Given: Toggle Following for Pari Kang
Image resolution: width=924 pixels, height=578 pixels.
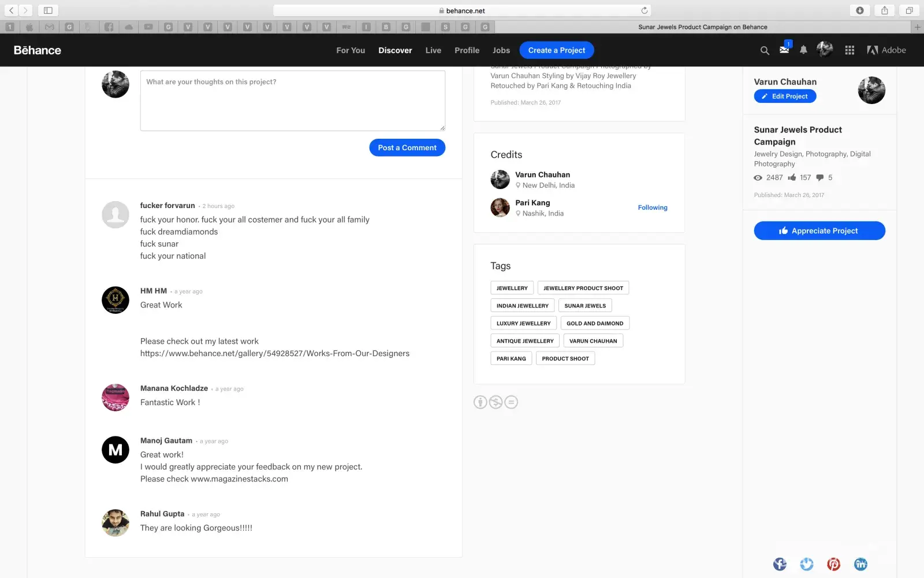Looking at the screenshot, I should [652, 208].
